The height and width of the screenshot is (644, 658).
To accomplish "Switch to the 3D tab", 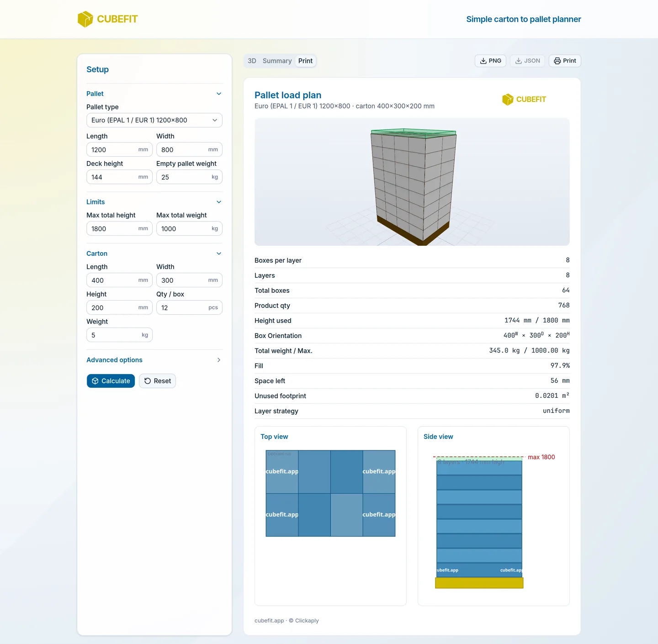I will tap(252, 61).
